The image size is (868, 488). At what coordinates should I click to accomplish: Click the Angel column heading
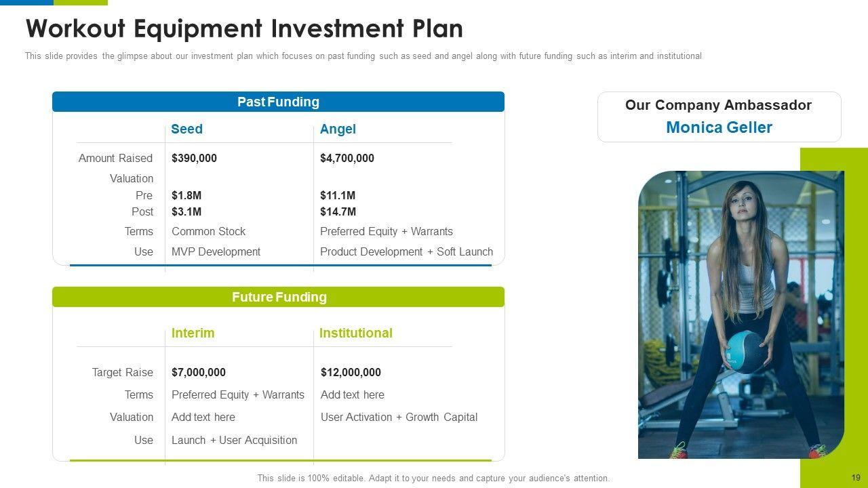click(x=338, y=129)
